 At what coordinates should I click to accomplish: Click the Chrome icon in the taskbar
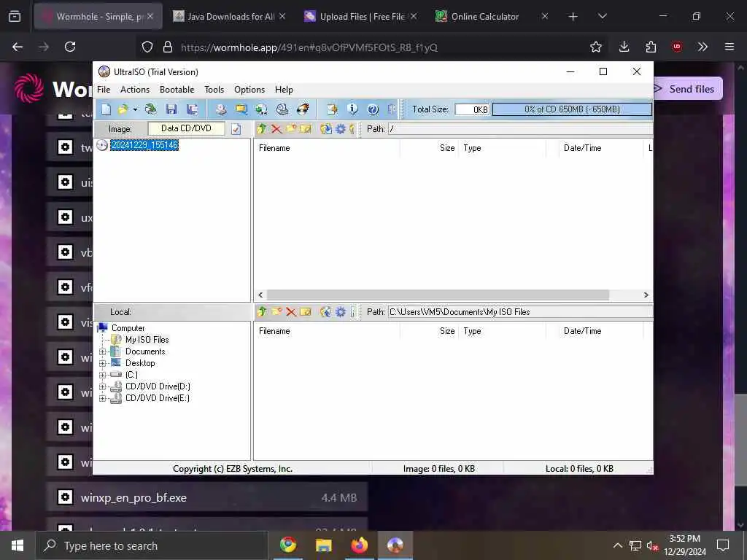click(x=287, y=545)
